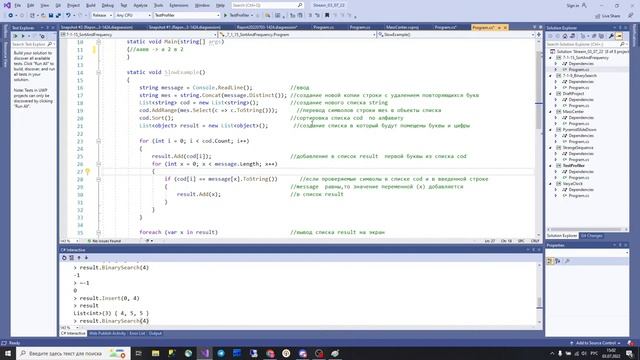Open the MassCenter.csproj editor tab

click(402, 27)
